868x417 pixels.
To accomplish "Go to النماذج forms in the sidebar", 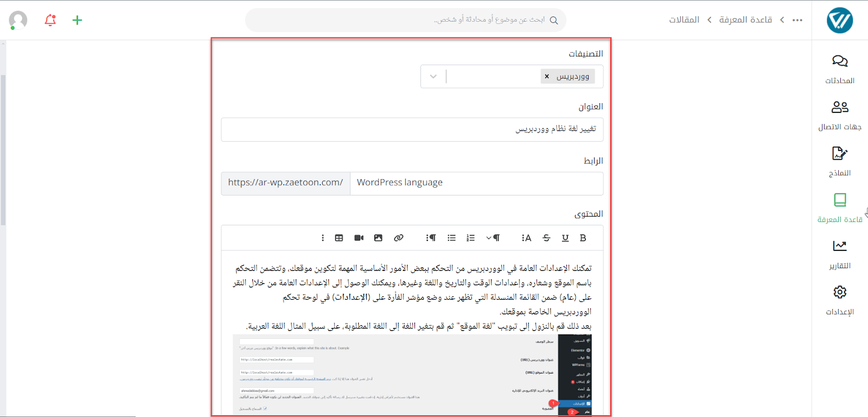I will 840,161.
